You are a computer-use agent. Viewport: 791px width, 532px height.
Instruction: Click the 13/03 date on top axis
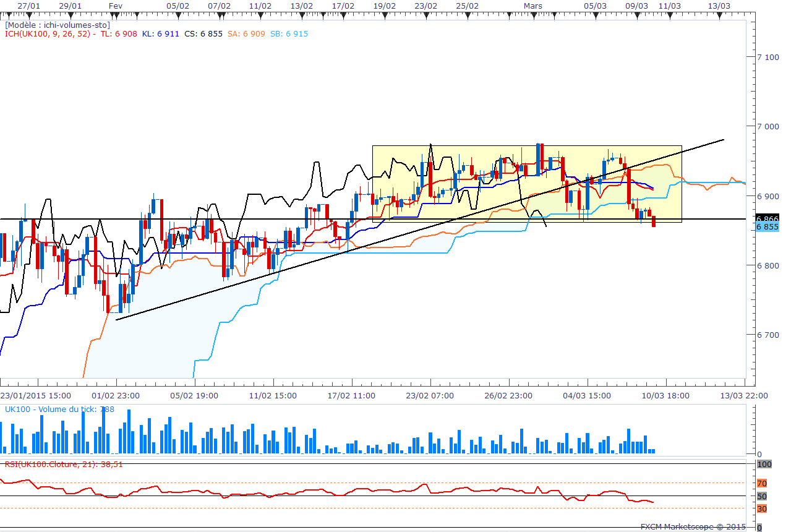719,5
